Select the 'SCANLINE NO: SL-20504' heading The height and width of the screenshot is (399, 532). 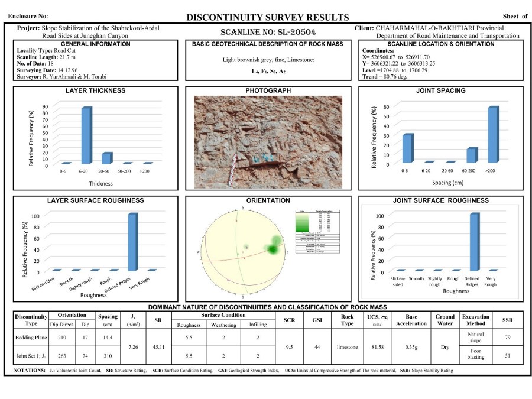pos(268,33)
